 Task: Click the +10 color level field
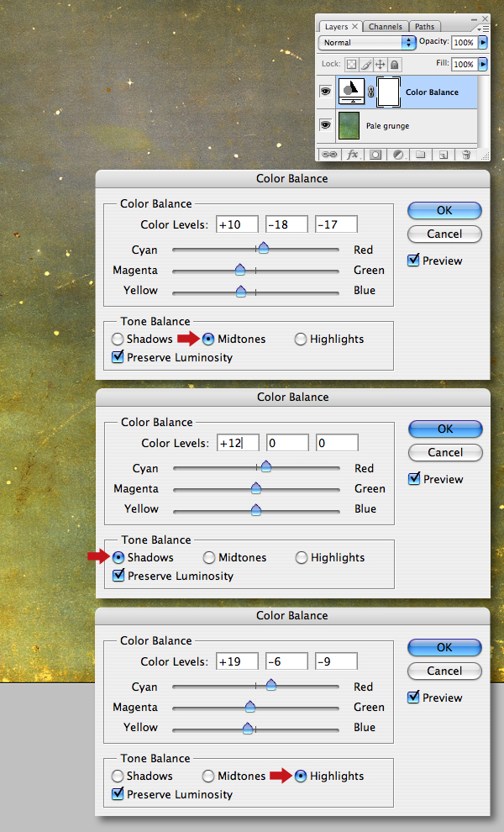[x=237, y=224]
